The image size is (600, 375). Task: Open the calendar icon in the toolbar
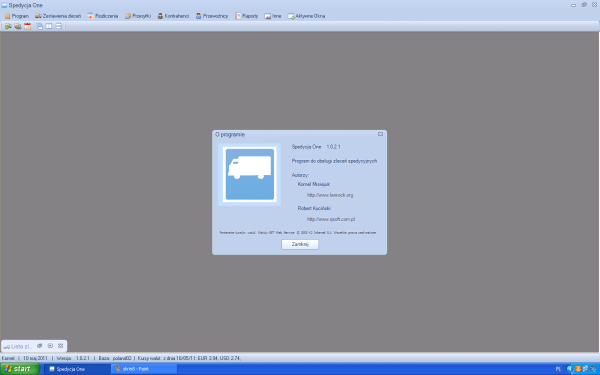pos(28,26)
